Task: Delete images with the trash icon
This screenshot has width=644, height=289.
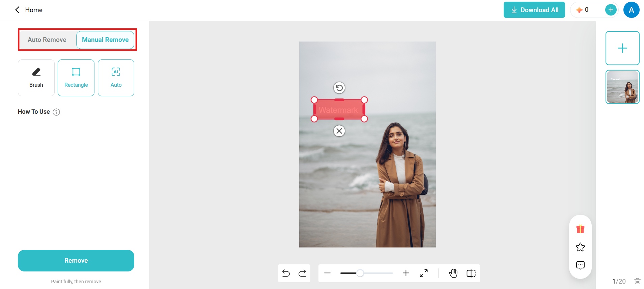Action: click(x=637, y=281)
